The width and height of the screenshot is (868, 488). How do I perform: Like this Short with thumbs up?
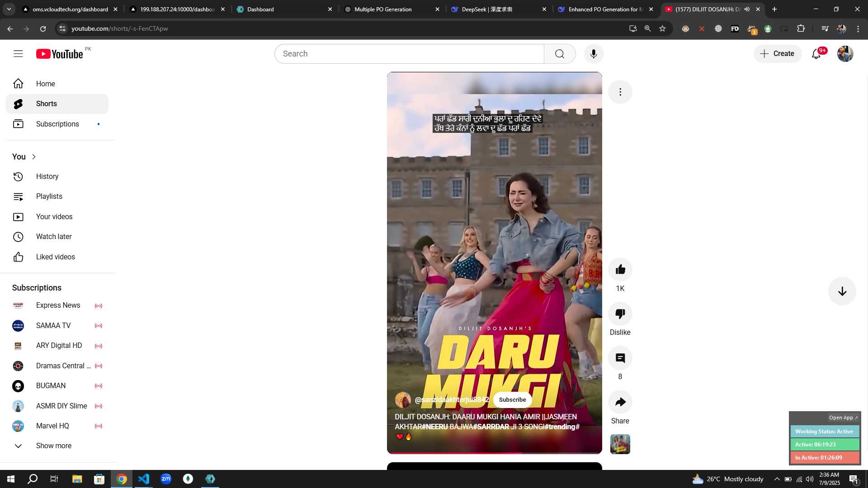[x=620, y=270]
